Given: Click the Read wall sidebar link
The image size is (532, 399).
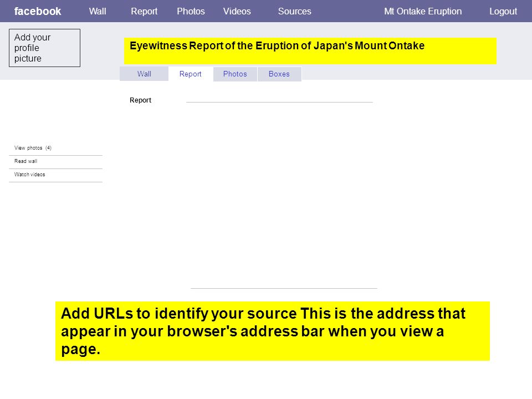Looking at the screenshot, I should point(26,161).
